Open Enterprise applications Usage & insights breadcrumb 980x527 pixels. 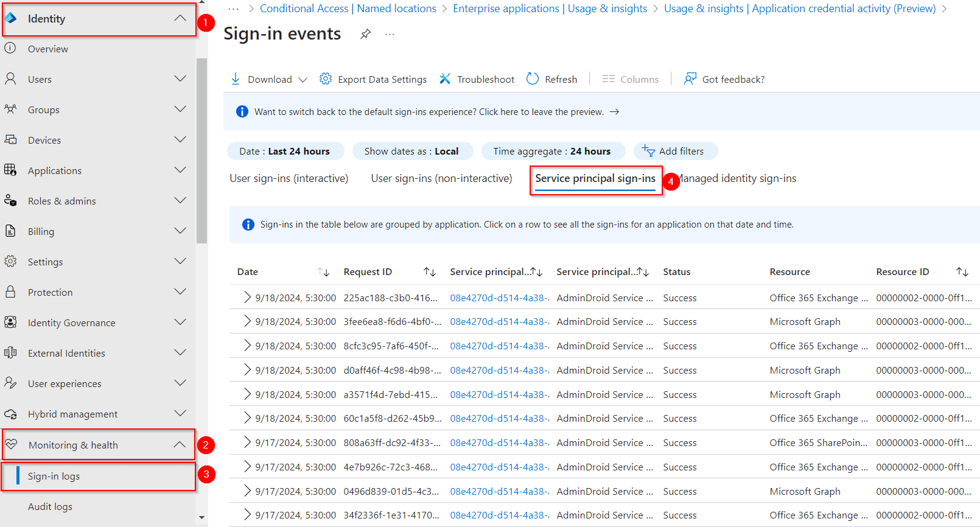pos(550,9)
